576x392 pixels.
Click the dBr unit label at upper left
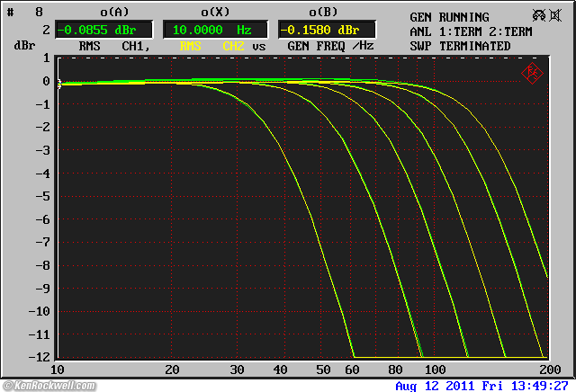click(23, 44)
